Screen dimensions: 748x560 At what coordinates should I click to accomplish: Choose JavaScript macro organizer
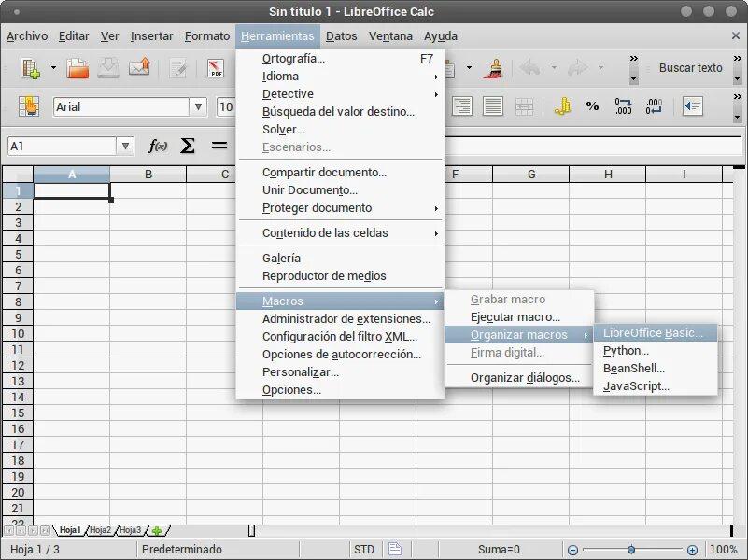coord(656,386)
